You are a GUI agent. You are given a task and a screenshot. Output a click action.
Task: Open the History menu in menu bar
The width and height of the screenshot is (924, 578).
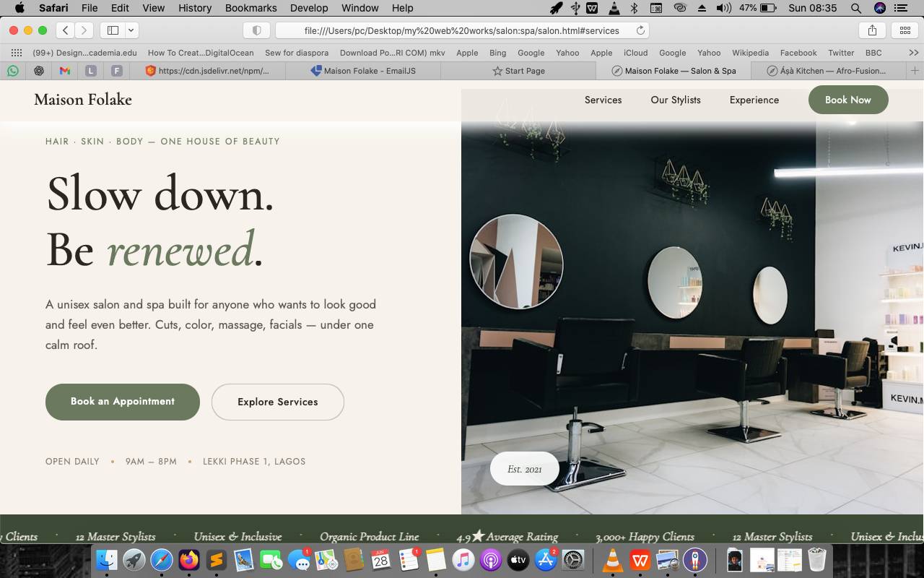click(194, 8)
